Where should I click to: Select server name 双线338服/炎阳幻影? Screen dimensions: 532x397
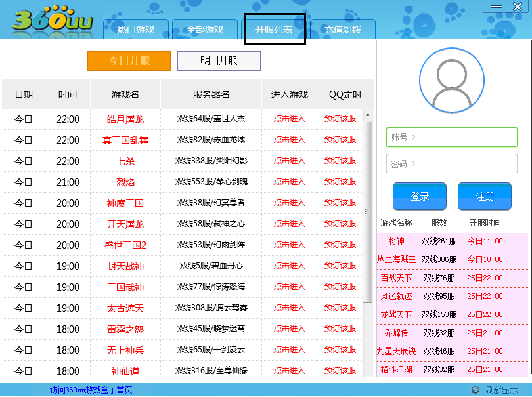[x=211, y=161]
